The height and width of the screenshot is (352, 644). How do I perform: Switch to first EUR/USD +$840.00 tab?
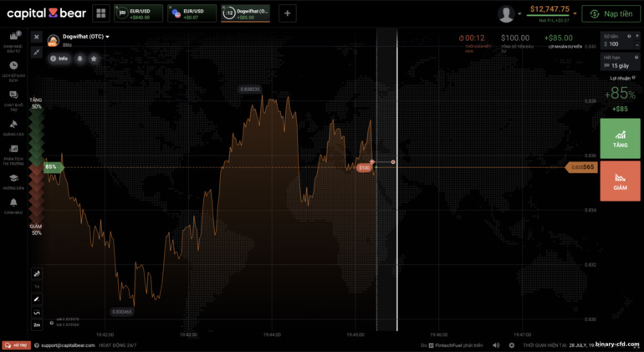138,13
